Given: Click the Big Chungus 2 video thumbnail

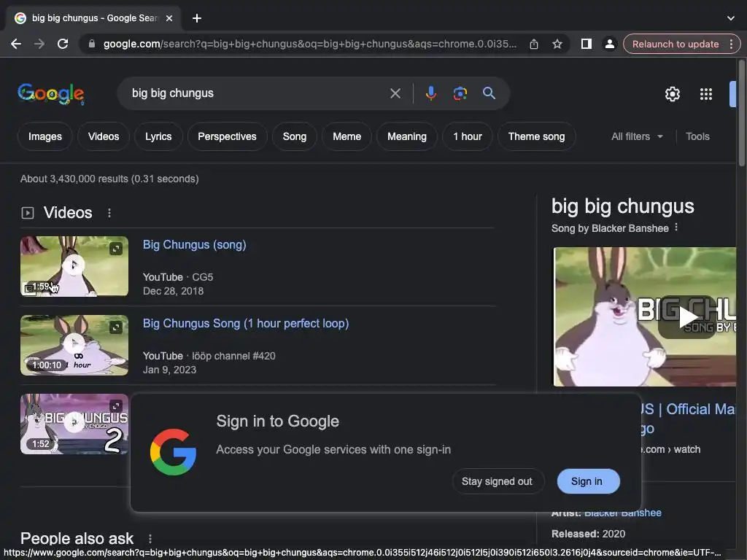Looking at the screenshot, I should pos(74,424).
